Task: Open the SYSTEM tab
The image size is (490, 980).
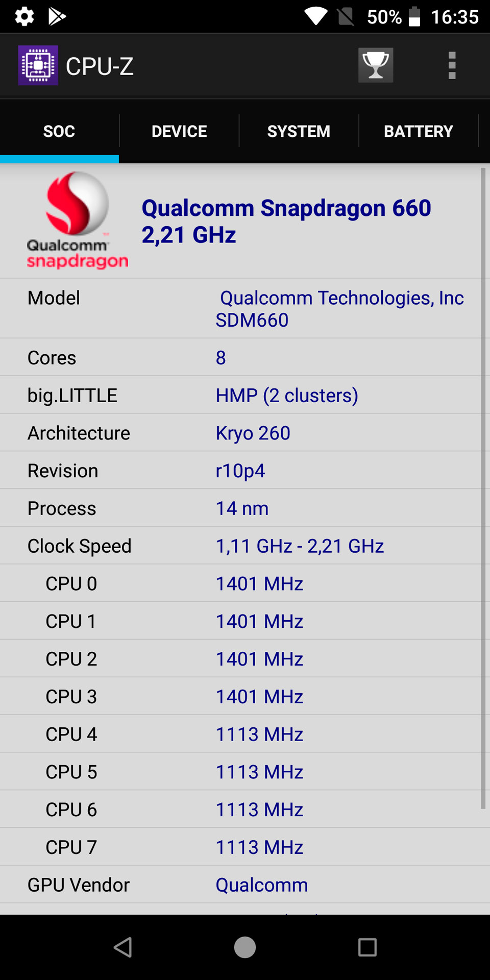Action: (299, 131)
